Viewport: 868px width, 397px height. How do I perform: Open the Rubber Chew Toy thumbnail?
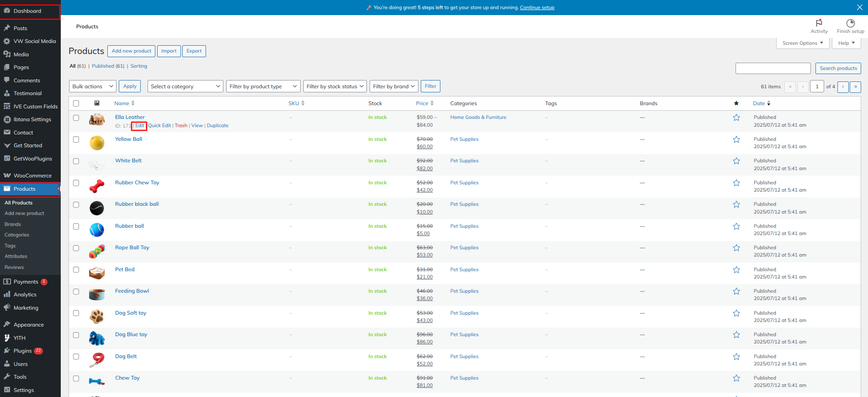pyautogui.click(x=97, y=186)
